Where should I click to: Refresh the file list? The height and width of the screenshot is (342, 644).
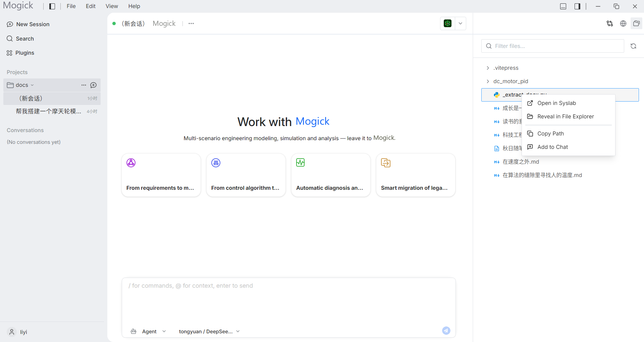[633, 46]
